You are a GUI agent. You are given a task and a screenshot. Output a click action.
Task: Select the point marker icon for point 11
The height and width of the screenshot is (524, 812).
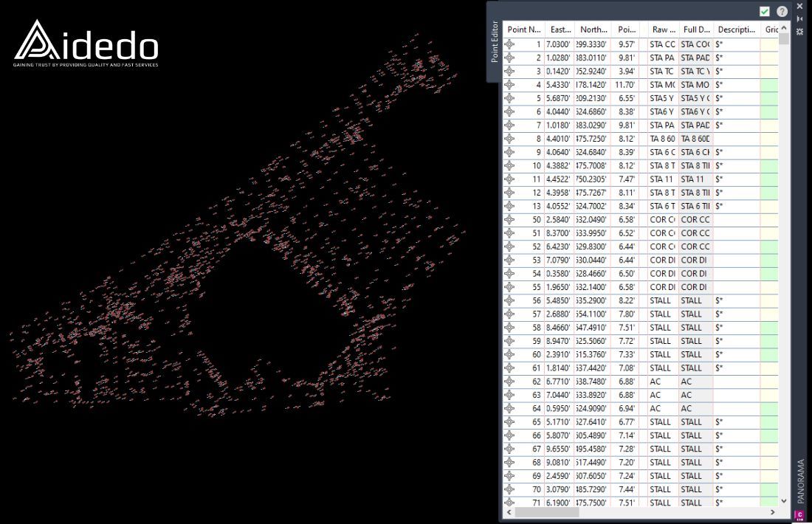[509, 179]
